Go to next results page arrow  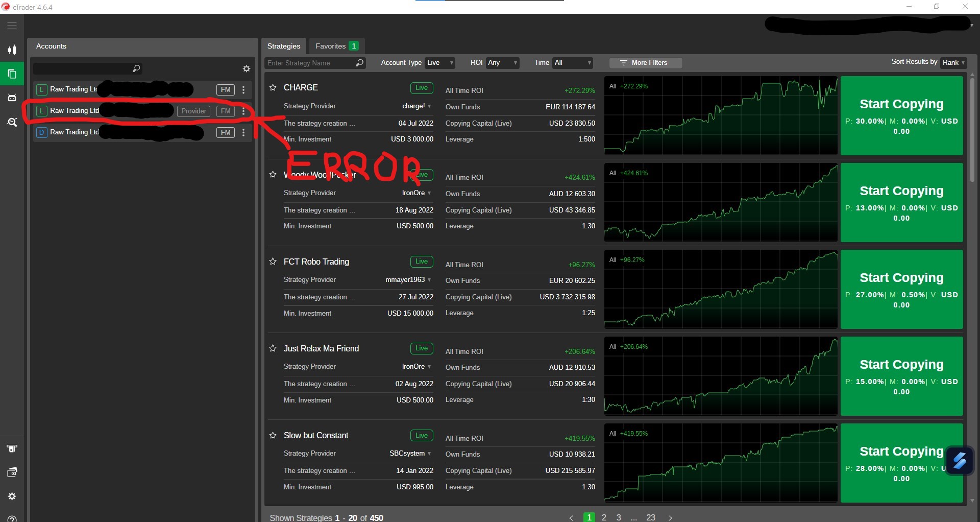[x=670, y=517]
